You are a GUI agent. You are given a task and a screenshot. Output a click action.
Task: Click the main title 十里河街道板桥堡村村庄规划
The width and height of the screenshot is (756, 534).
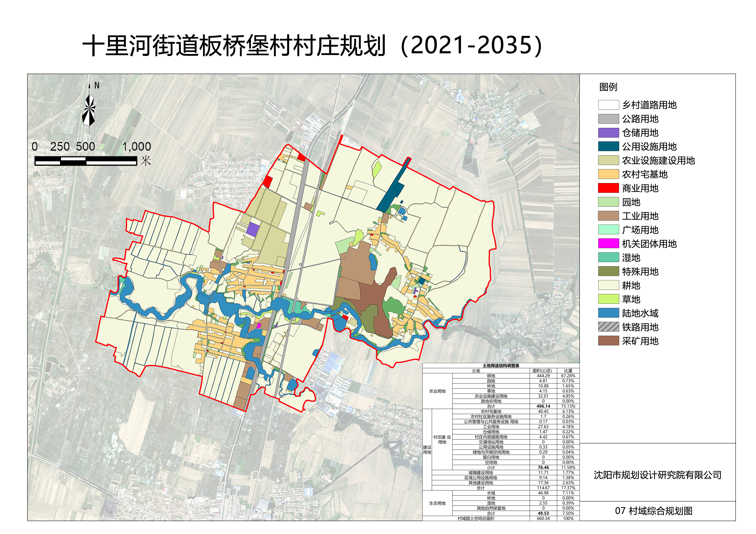click(234, 45)
